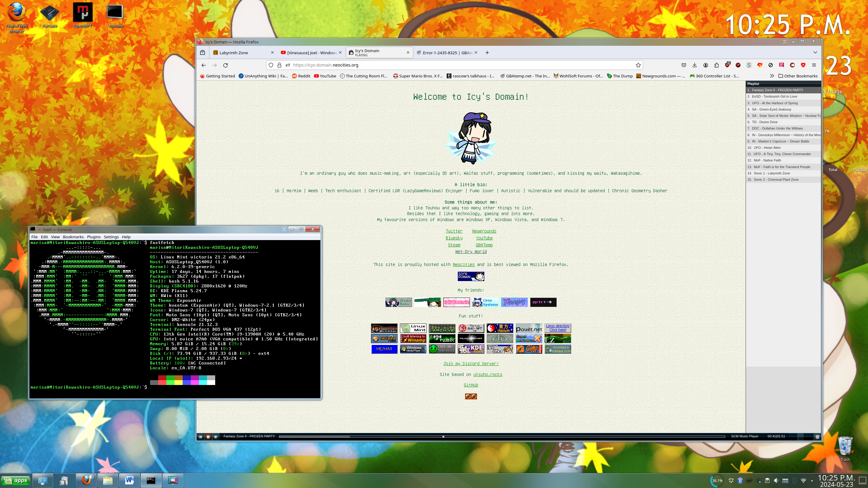Expand the list-all-tabs dropdown arrow
The width and height of the screenshot is (868, 488).
point(815,52)
